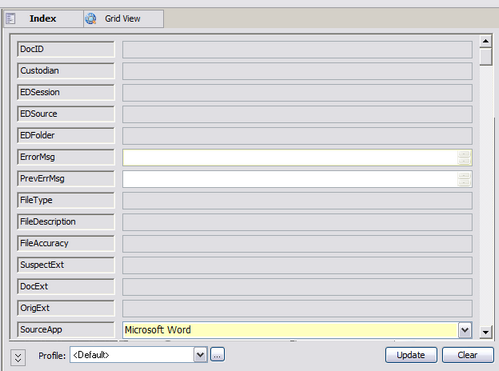This screenshot has height=371, width=499.
Task: Click the FileAccuracy value field
Action: coord(297,244)
